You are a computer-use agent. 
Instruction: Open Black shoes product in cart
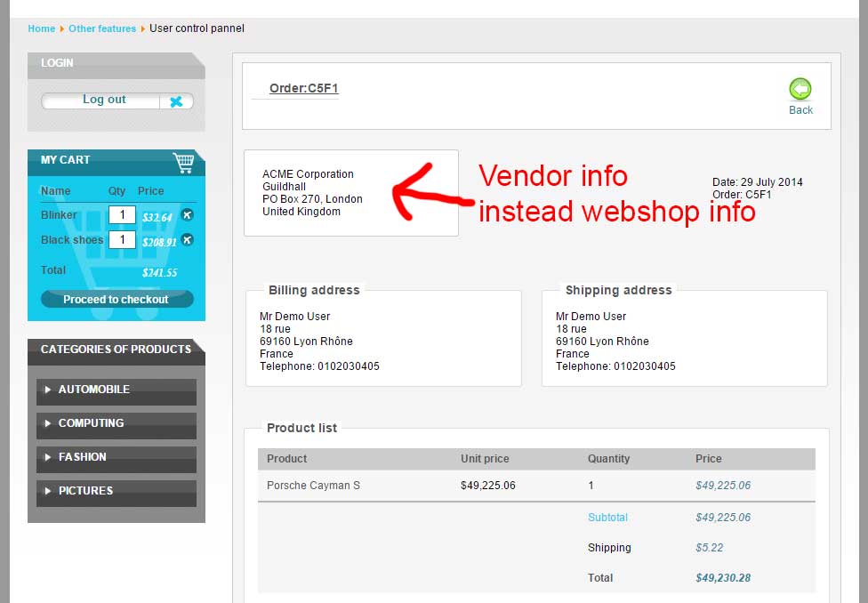pyautogui.click(x=72, y=240)
